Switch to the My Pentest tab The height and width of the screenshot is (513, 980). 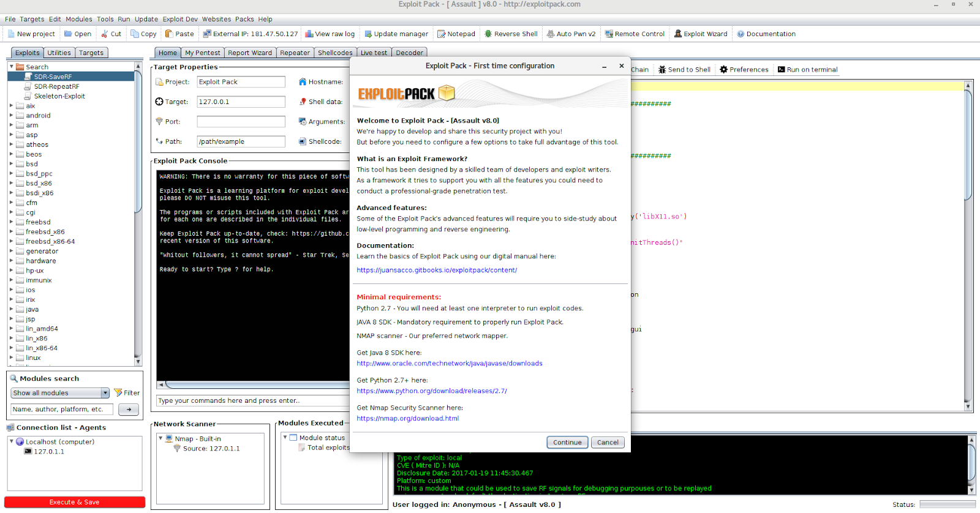(203, 53)
